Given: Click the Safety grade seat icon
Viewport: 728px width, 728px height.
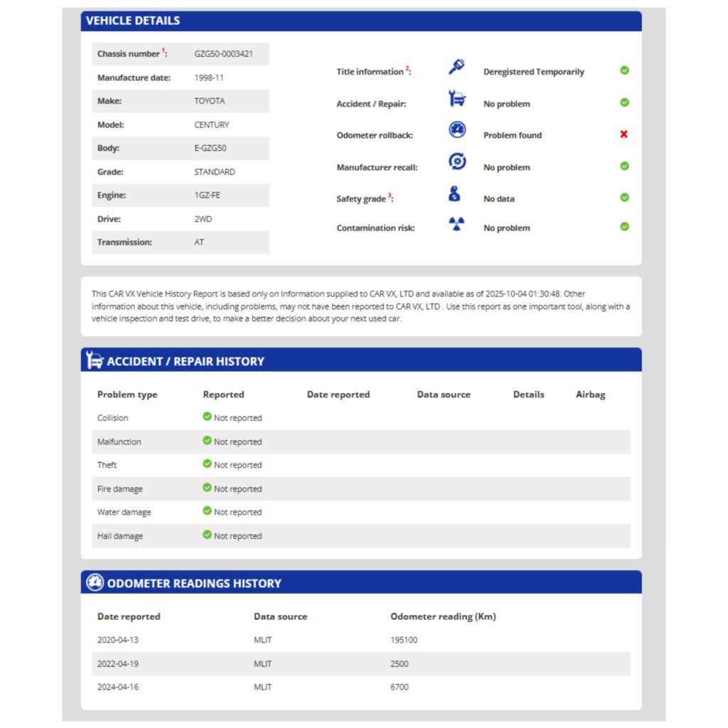Looking at the screenshot, I should pyautogui.click(x=455, y=194).
